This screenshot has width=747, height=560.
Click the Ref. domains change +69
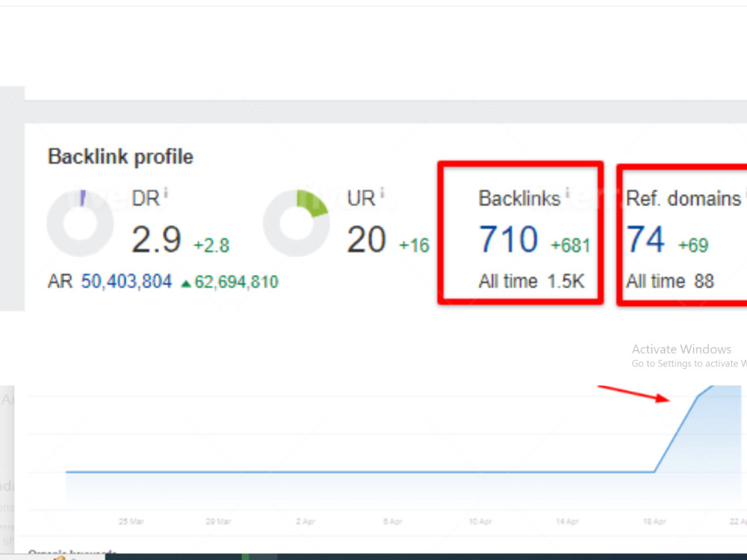pyautogui.click(x=693, y=246)
